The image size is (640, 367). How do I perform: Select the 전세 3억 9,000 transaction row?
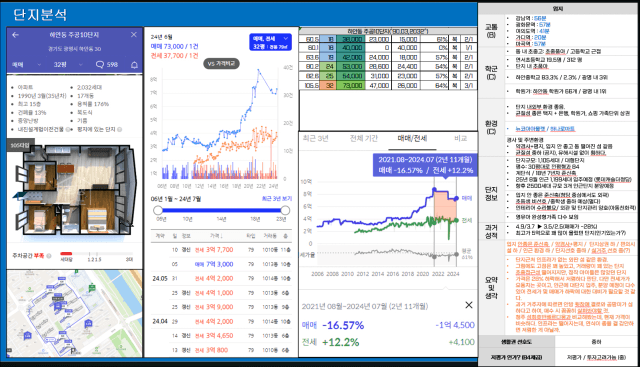click(x=221, y=307)
